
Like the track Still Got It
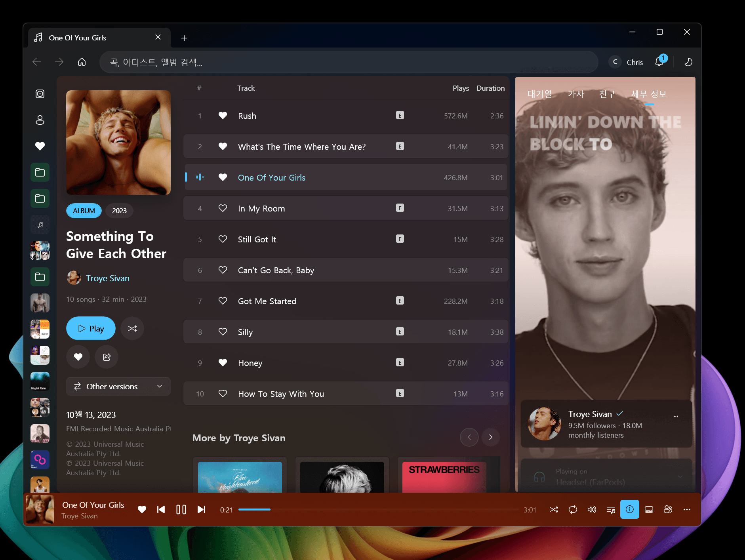click(223, 239)
